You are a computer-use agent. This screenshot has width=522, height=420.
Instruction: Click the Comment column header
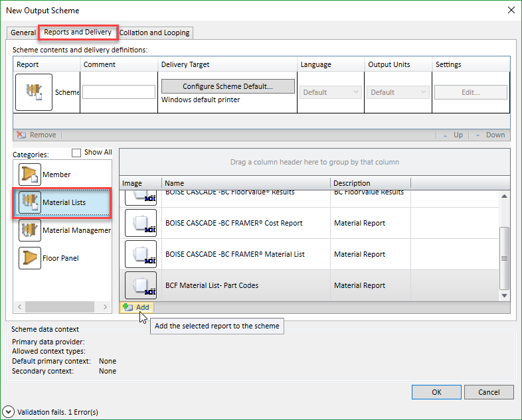pyautogui.click(x=119, y=64)
